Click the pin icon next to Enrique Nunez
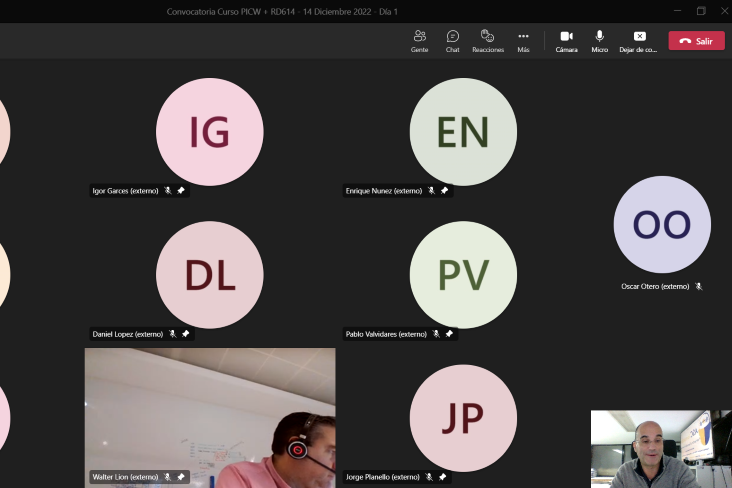732x488 pixels. pyautogui.click(x=444, y=191)
